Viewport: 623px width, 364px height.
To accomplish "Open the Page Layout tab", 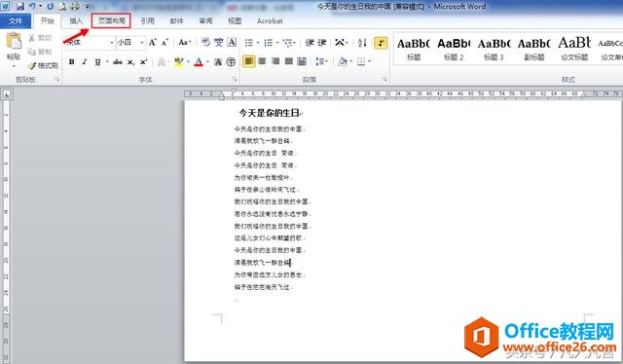I will tap(111, 20).
